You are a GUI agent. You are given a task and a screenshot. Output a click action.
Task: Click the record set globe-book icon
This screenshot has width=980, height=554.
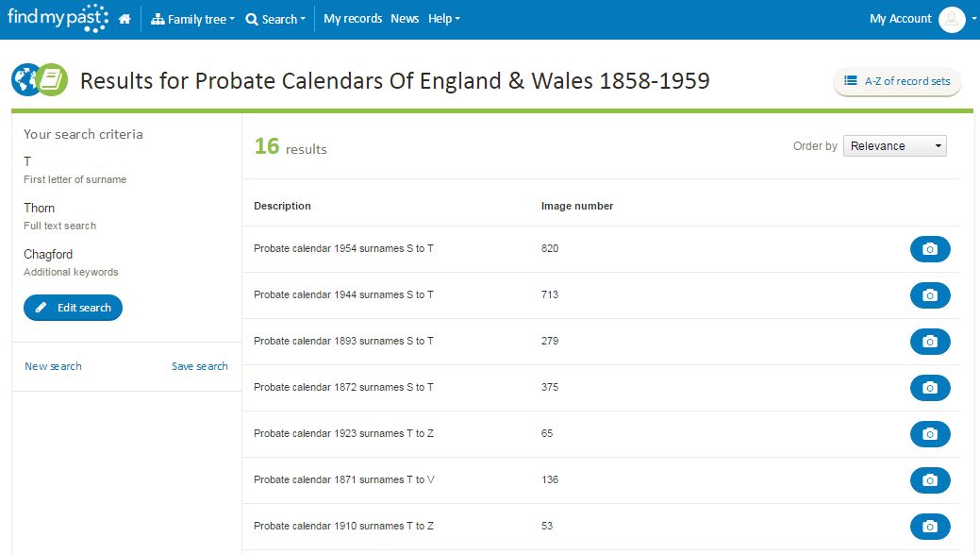[40, 80]
